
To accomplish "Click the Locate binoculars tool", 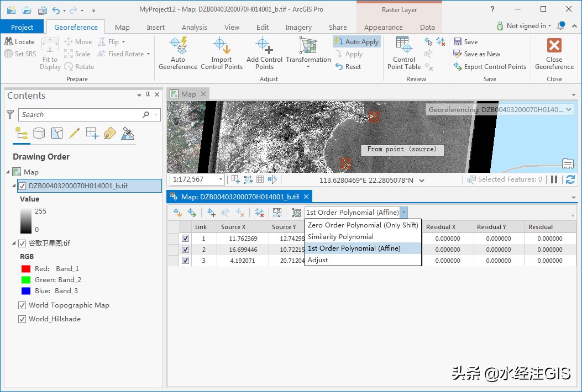I will [x=19, y=42].
